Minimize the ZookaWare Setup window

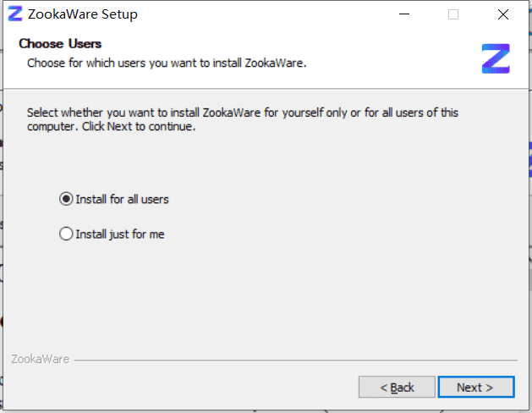coord(404,14)
